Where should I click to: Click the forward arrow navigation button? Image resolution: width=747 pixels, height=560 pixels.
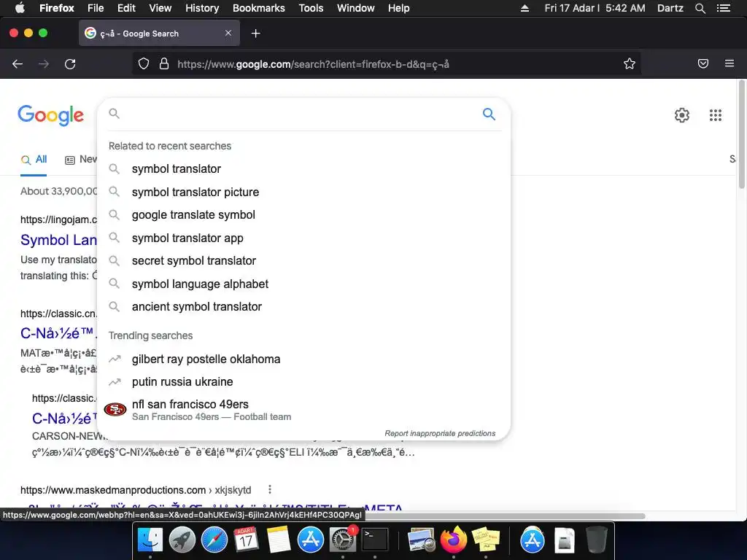click(x=44, y=64)
